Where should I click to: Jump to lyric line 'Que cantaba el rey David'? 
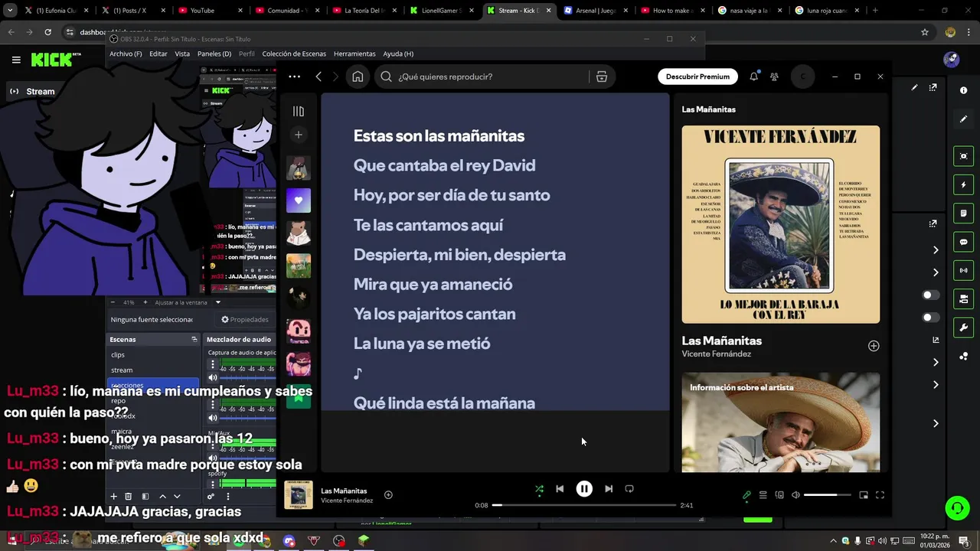tap(444, 165)
